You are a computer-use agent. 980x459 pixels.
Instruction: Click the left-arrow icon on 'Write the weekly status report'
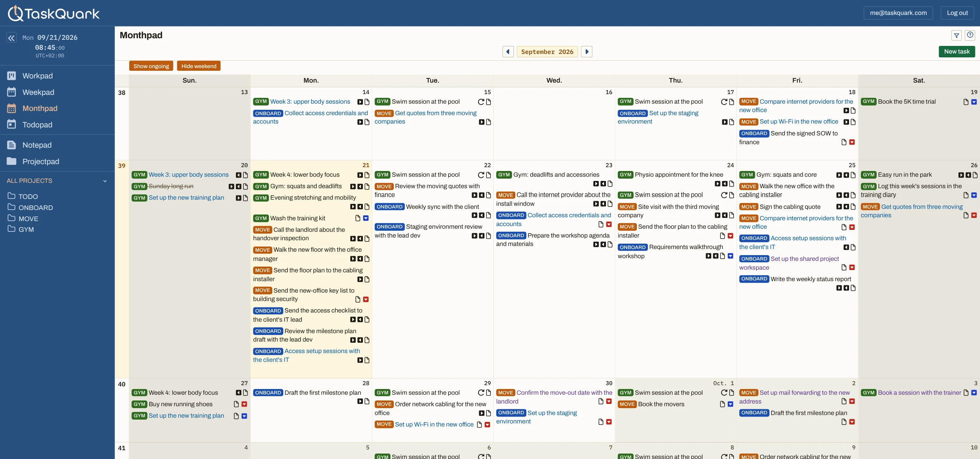coord(846,288)
